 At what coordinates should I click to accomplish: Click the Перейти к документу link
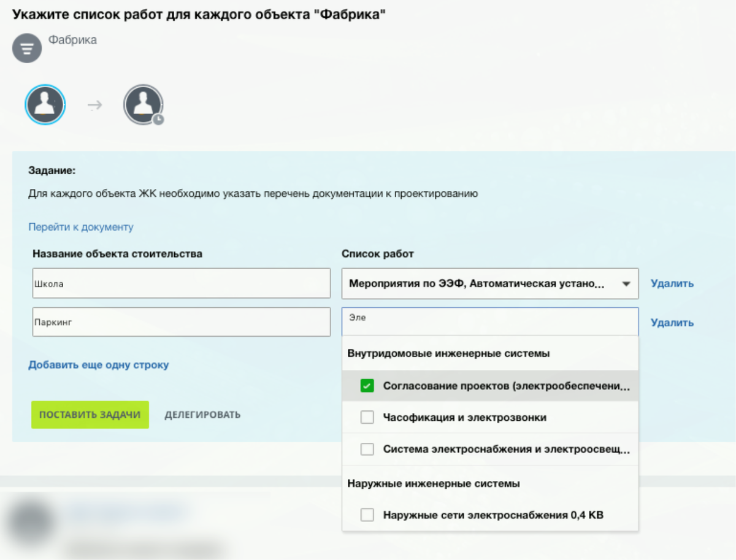(x=80, y=227)
